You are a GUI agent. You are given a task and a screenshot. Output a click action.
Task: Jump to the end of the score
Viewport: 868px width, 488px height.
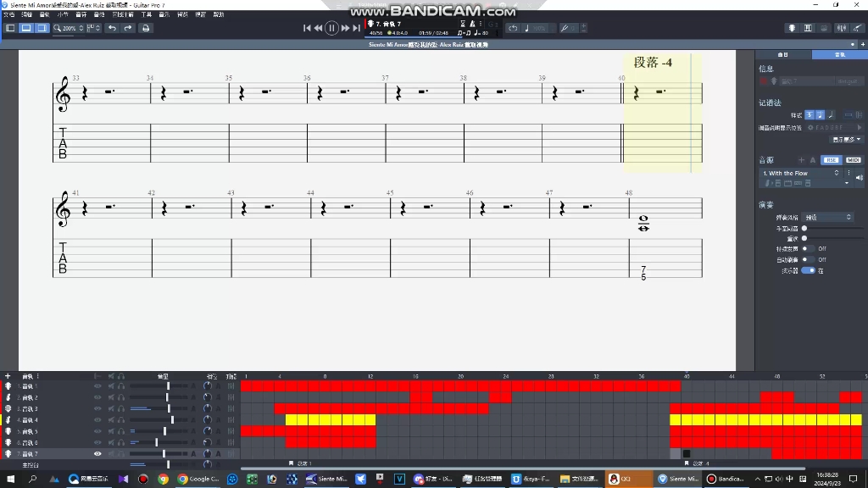(357, 28)
